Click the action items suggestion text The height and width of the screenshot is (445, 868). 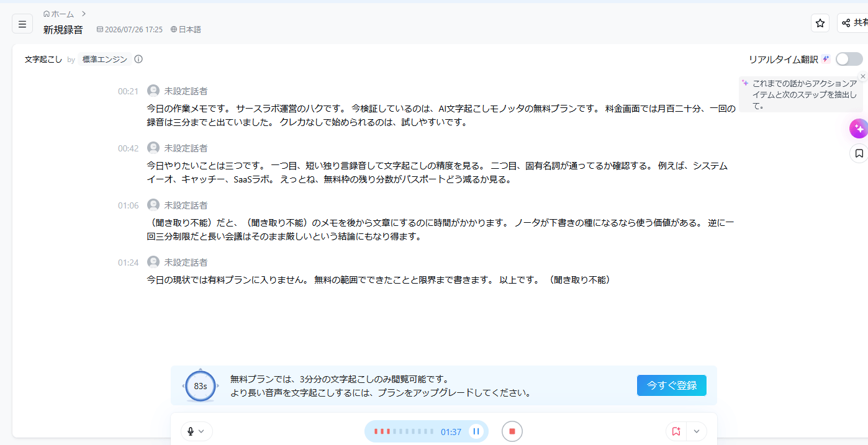804,94
